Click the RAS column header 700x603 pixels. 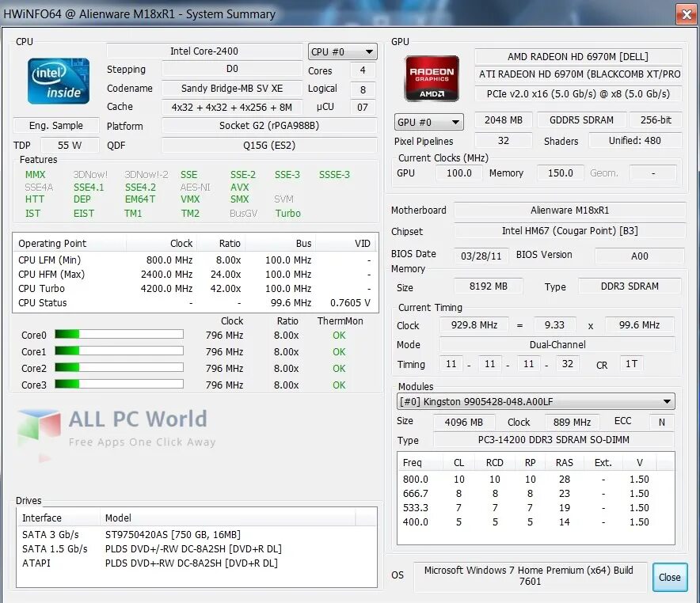click(x=565, y=462)
